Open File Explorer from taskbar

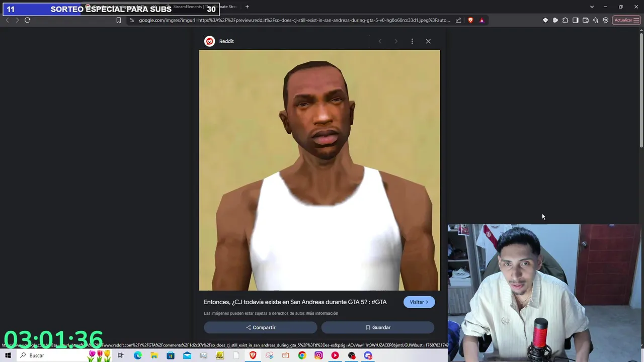(x=154, y=355)
